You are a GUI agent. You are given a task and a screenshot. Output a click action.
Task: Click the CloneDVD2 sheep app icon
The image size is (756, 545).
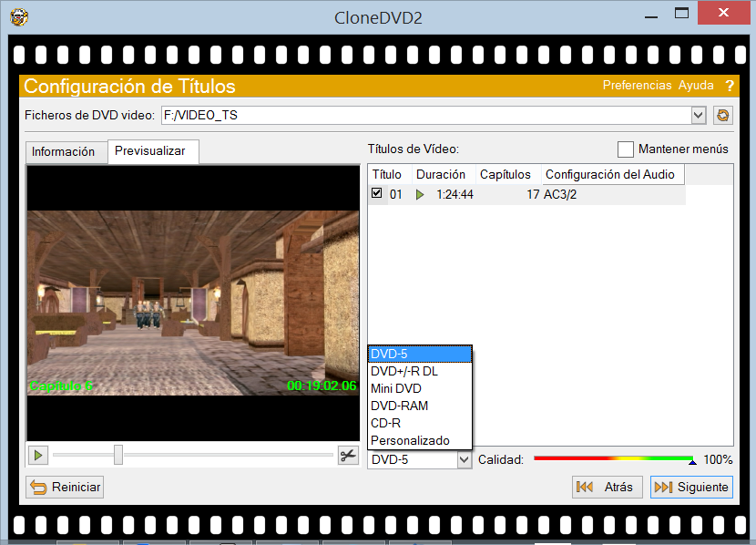click(x=19, y=17)
